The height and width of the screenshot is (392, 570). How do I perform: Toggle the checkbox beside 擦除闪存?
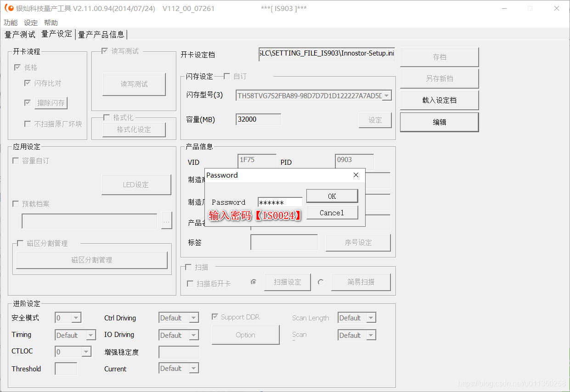click(28, 103)
